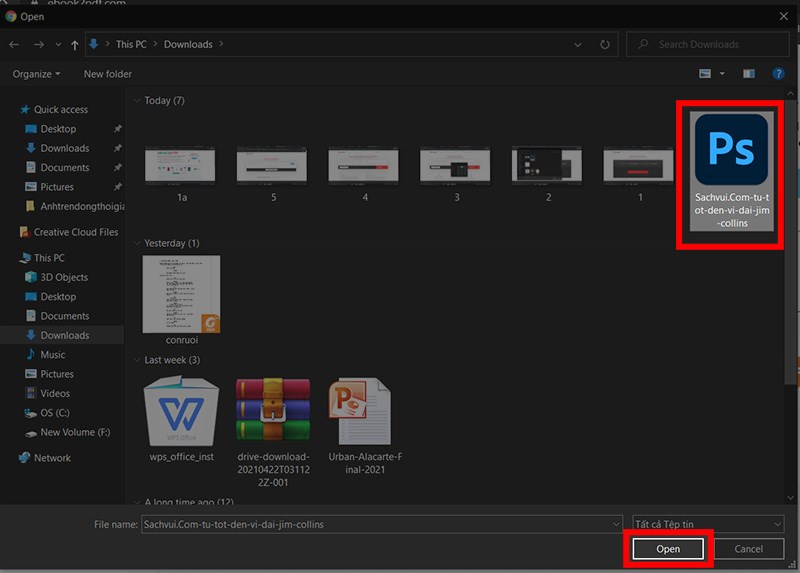Open Creative Cloud Files in sidebar
This screenshot has width=800, height=573.
76,232
